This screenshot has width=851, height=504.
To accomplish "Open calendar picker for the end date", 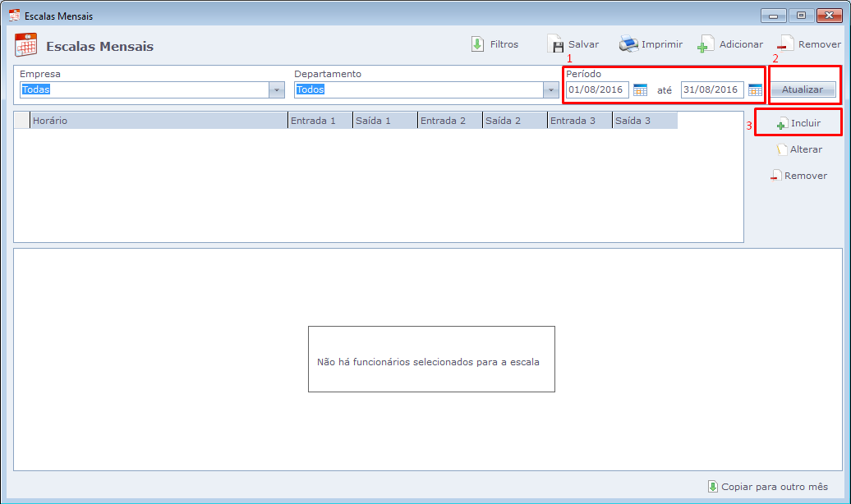I will click(755, 90).
